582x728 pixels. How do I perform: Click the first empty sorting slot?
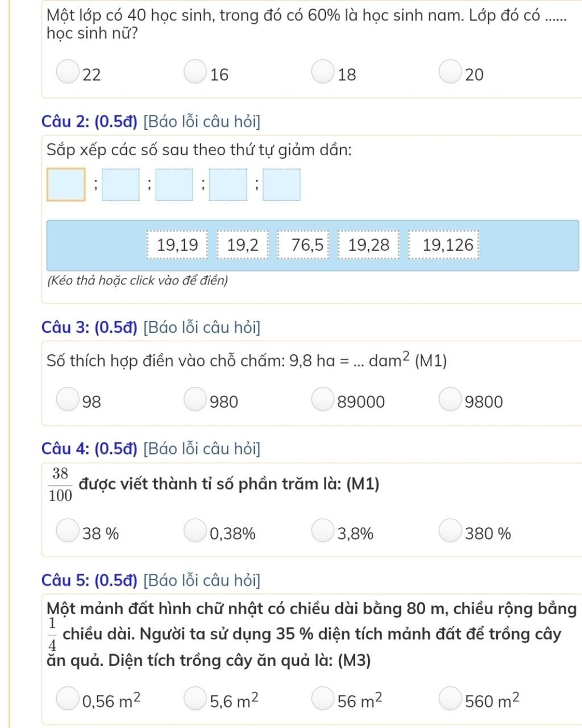pos(66,184)
